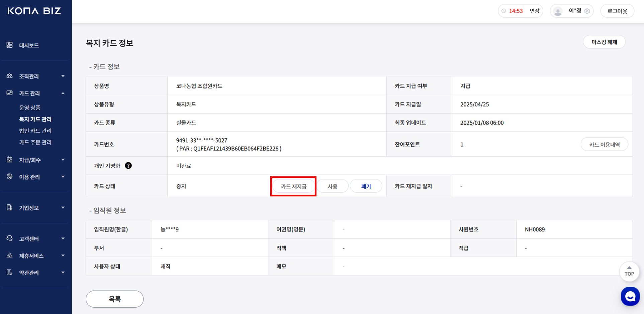The width and height of the screenshot is (644, 314).
Task: Click the user profile avatar icon
Action: [x=558, y=11]
